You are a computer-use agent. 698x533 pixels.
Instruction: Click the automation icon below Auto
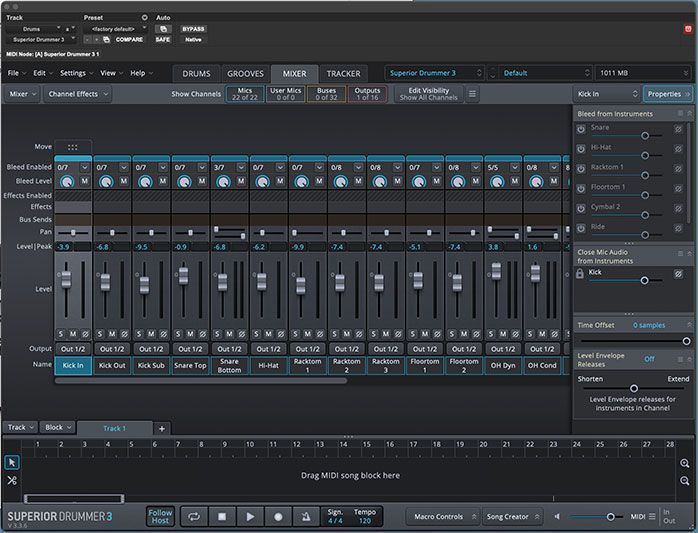pos(163,29)
